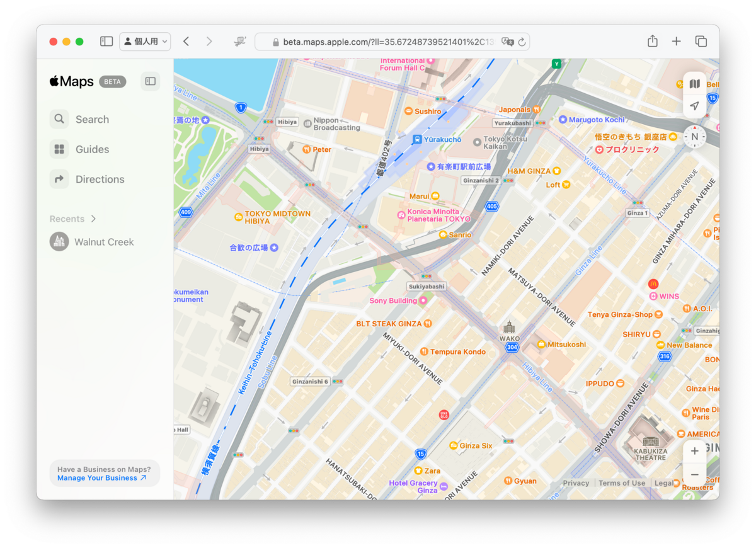The width and height of the screenshot is (756, 548).
Task: Select the Peter restaurant pin
Action: coord(306,149)
